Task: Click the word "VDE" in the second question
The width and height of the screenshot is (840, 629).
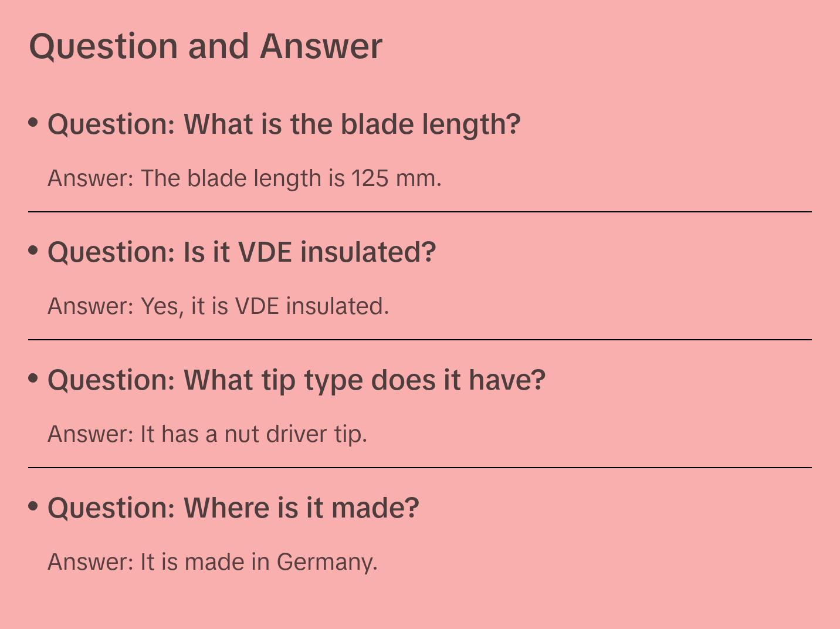Action: (265, 252)
